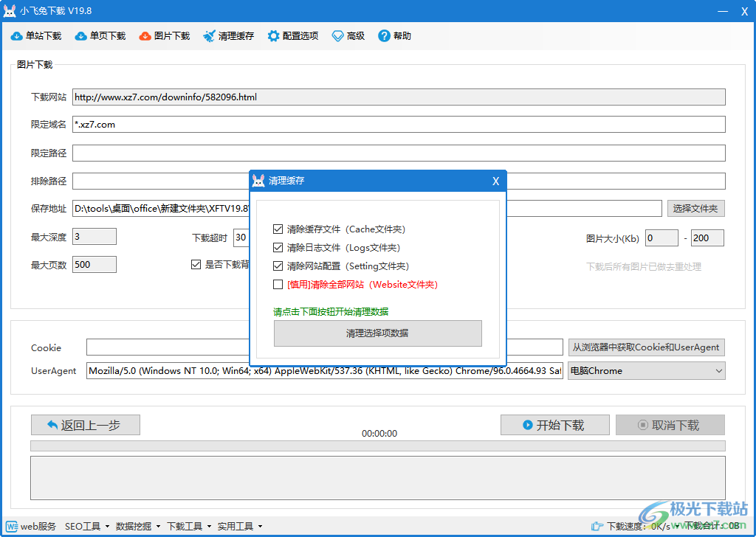
Task: Close the 清理缓存 dialog
Action: pyautogui.click(x=495, y=181)
